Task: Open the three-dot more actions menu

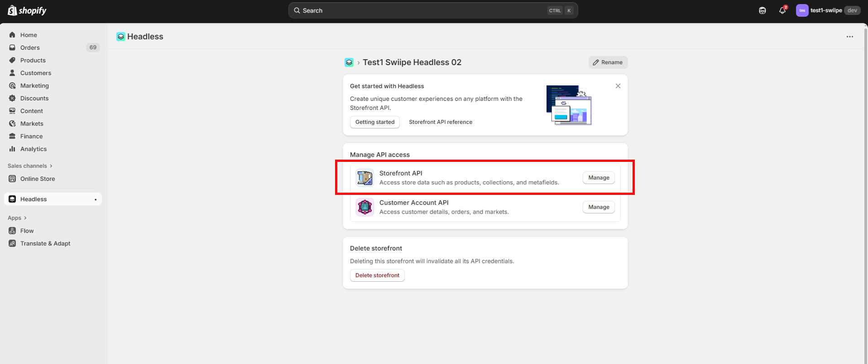Action: [849, 37]
